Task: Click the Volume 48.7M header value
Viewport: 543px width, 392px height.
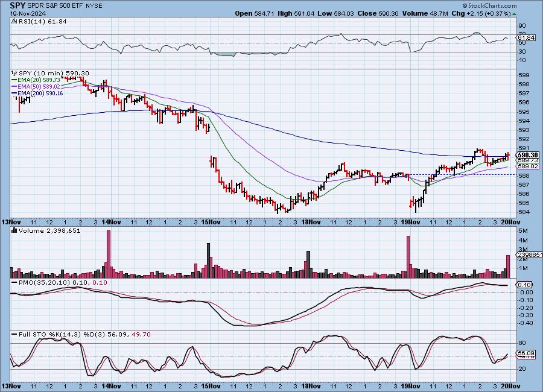Action: pos(425,13)
